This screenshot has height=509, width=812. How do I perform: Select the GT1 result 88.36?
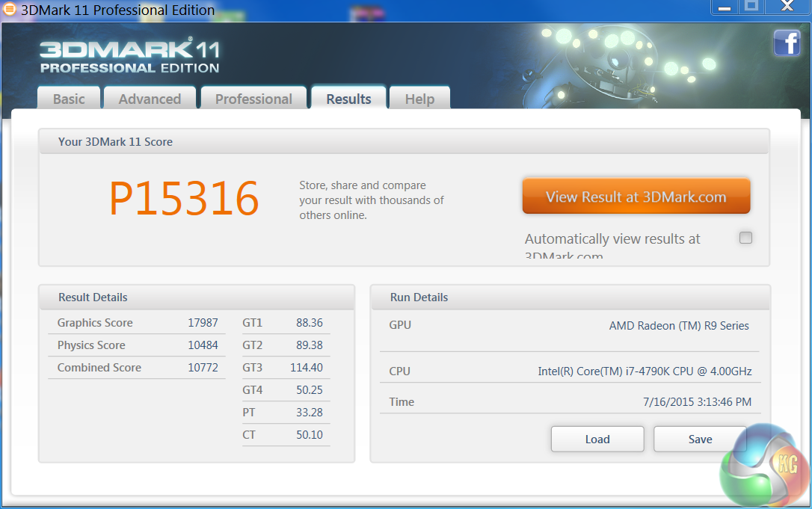(x=309, y=323)
